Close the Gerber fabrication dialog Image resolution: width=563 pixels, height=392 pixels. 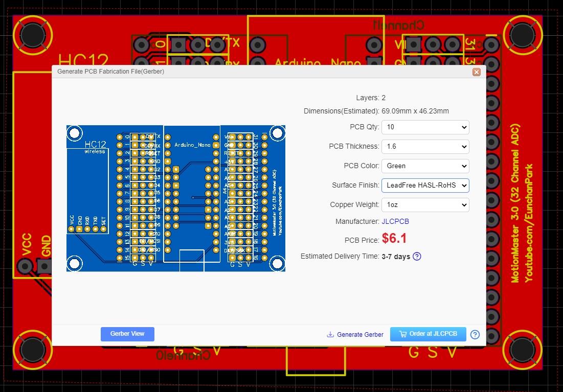[477, 72]
